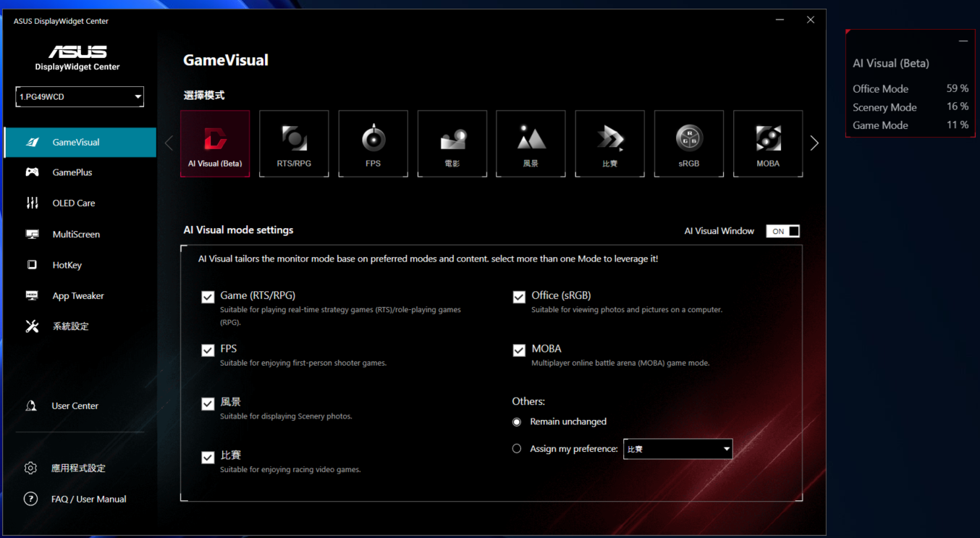Click the ASUS logo in sidebar
Image resolution: width=980 pixels, height=538 pixels.
coord(77,52)
